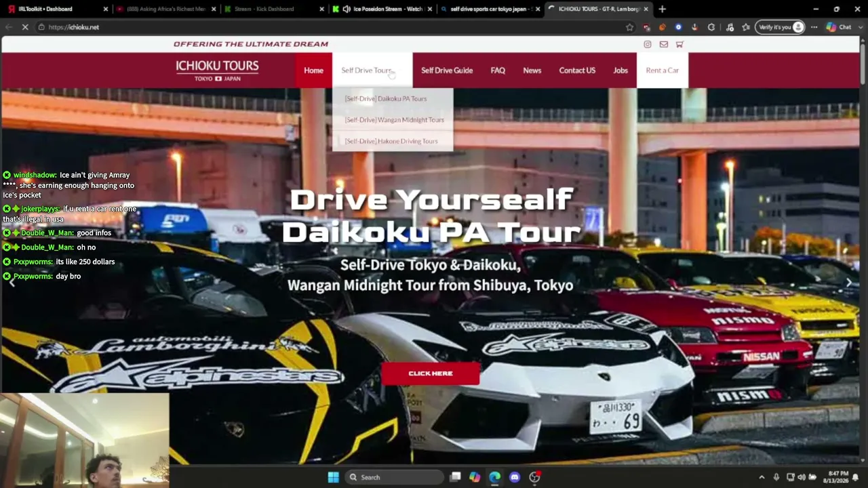Click the ICHIOKU TOURS logo
This screenshot has height=488, width=868.
click(x=217, y=70)
